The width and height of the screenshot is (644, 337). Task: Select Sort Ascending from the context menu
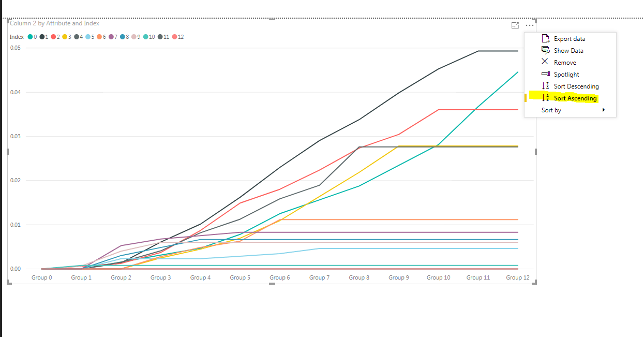[575, 98]
